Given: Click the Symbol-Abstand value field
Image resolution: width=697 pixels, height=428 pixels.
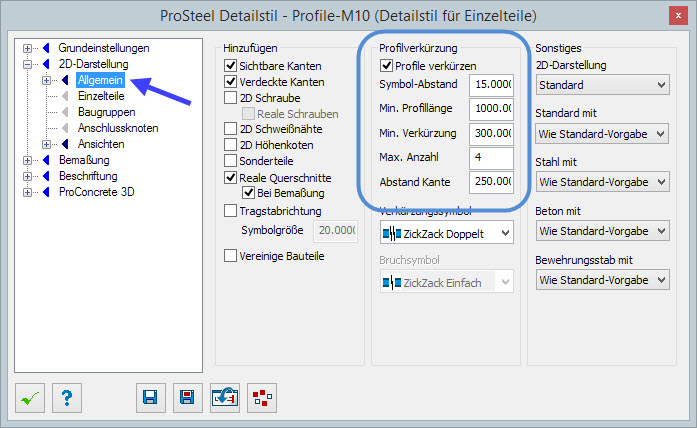Looking at the screenshot, I should [491, 84].
